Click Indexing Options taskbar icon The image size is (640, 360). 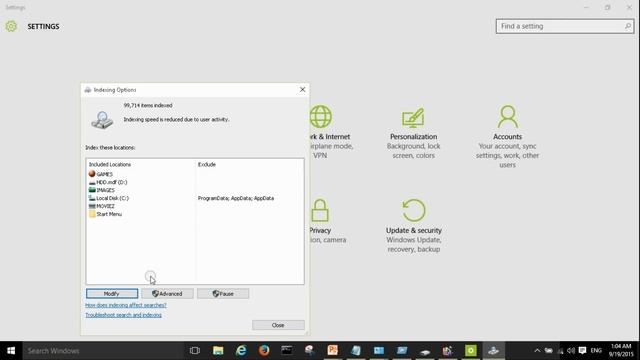[x=493, y=351]
